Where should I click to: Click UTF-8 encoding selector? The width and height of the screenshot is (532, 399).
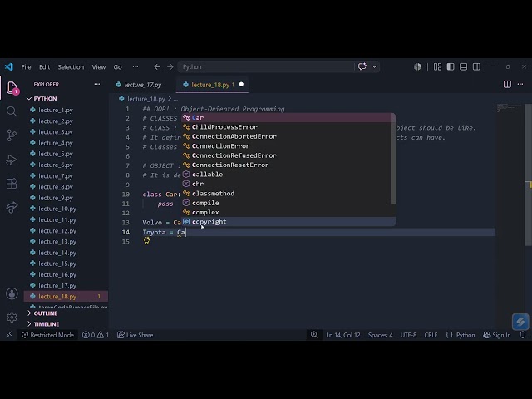pyautogui.click(x=408, y=335)
